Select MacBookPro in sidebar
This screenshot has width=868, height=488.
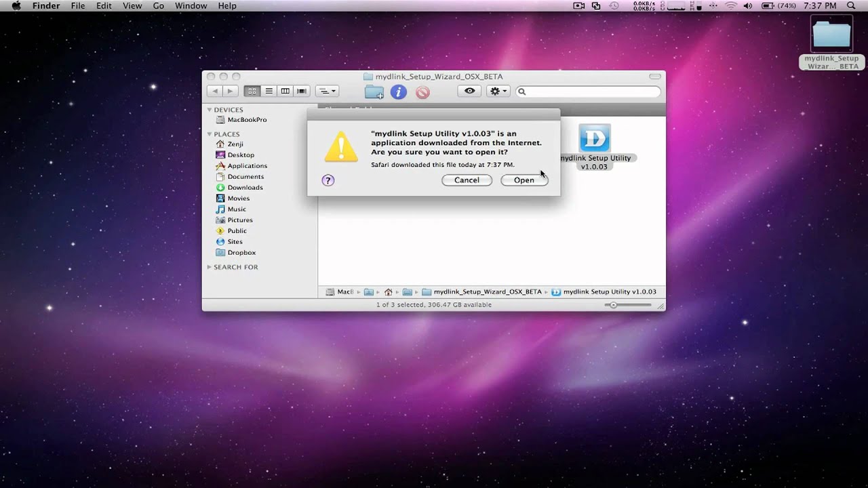coord(241,119)
